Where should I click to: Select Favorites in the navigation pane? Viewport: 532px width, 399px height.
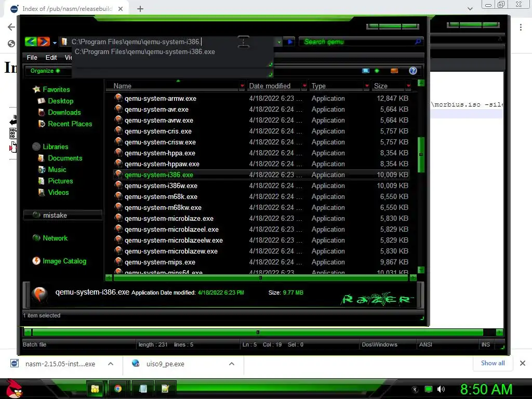(x=56, y=89)
